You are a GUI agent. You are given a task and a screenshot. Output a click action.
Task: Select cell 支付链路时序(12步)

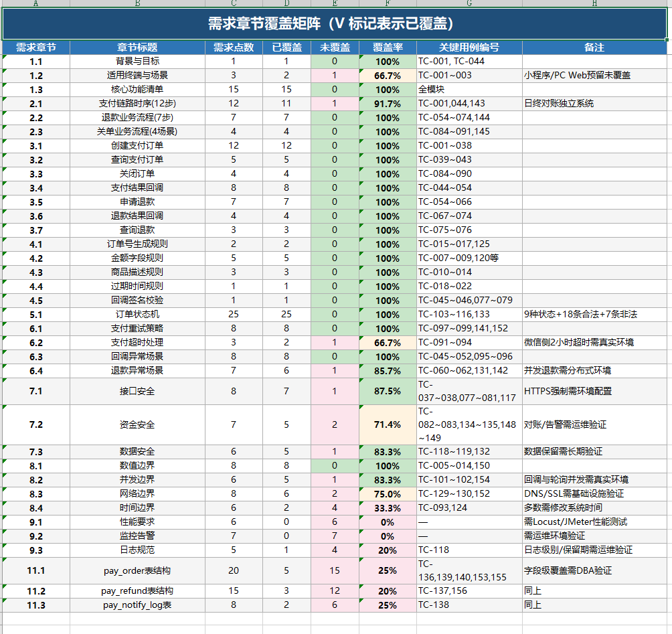(x=138, y=104)
